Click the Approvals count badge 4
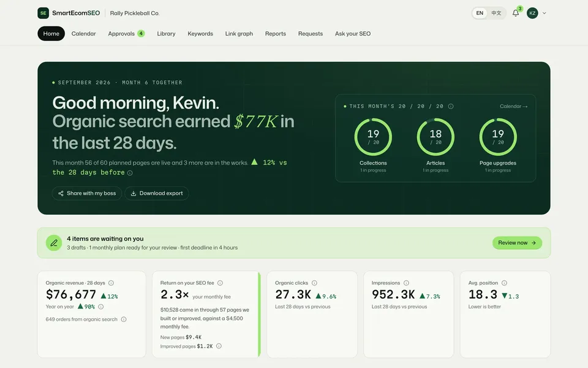The width and height of the screenshot is (588, 368). (141, 33)
